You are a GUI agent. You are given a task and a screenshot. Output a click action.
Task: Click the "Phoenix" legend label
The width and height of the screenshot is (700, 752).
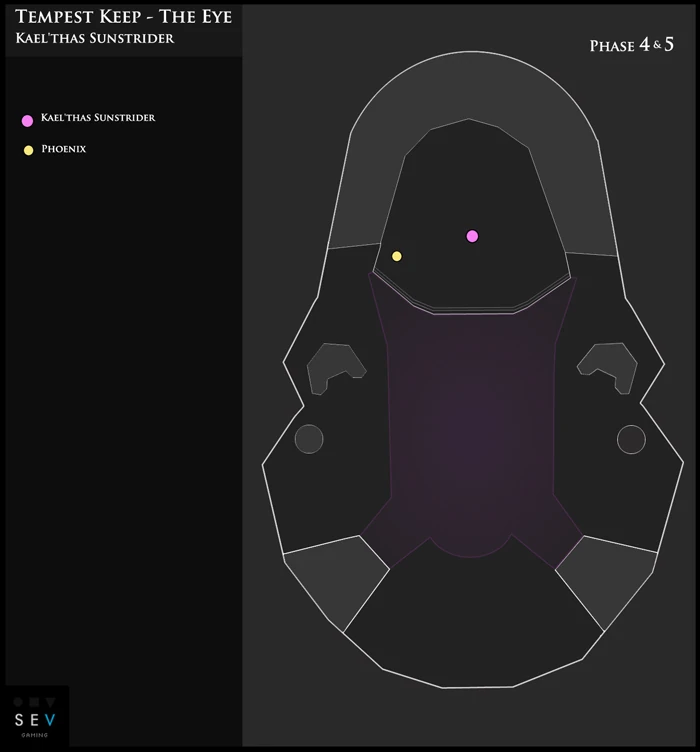64,149
